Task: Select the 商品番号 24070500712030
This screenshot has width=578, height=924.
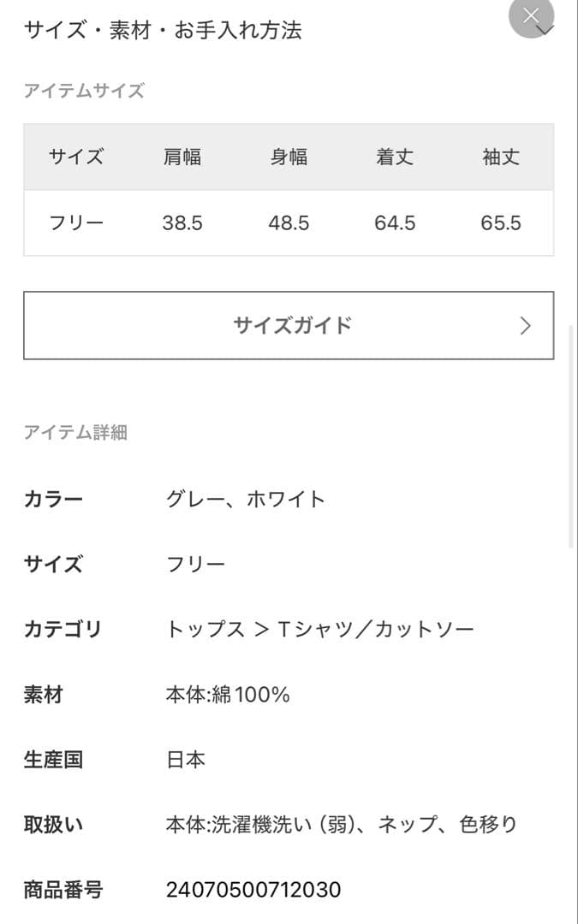Action: 253,890
